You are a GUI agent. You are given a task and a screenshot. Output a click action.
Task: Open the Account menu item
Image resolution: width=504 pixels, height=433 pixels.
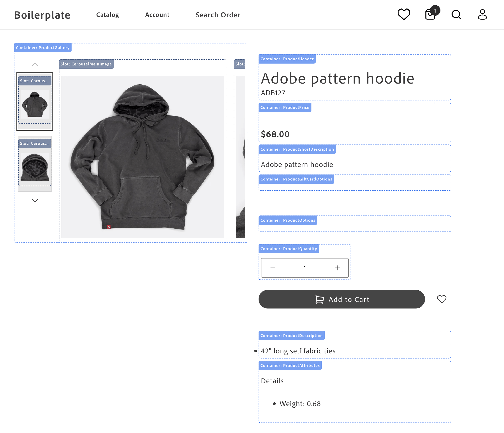[157, 15]
